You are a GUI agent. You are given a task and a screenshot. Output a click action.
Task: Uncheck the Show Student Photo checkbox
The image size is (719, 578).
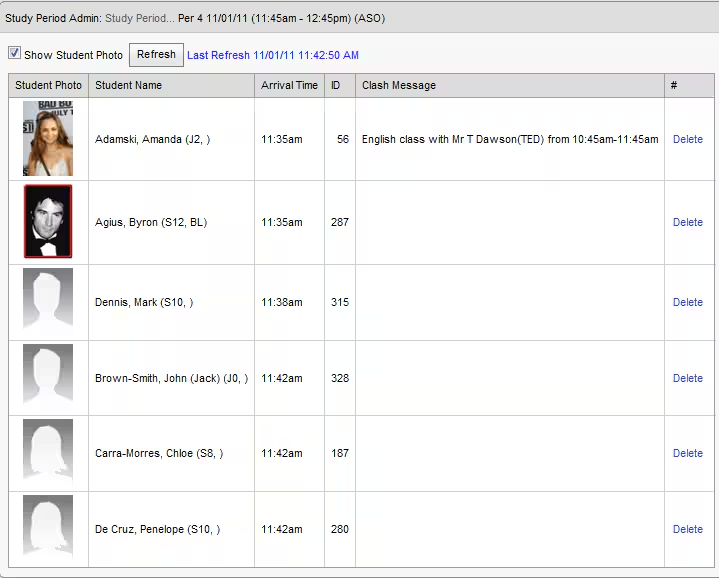[14, 53]
